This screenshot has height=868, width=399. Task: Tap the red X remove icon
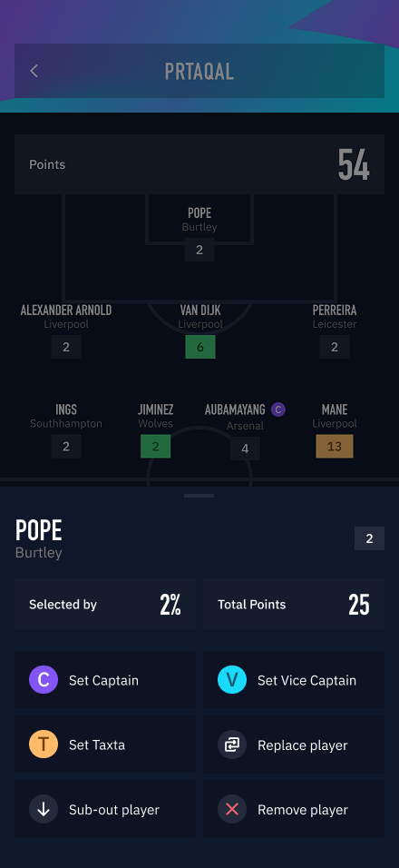232,809
